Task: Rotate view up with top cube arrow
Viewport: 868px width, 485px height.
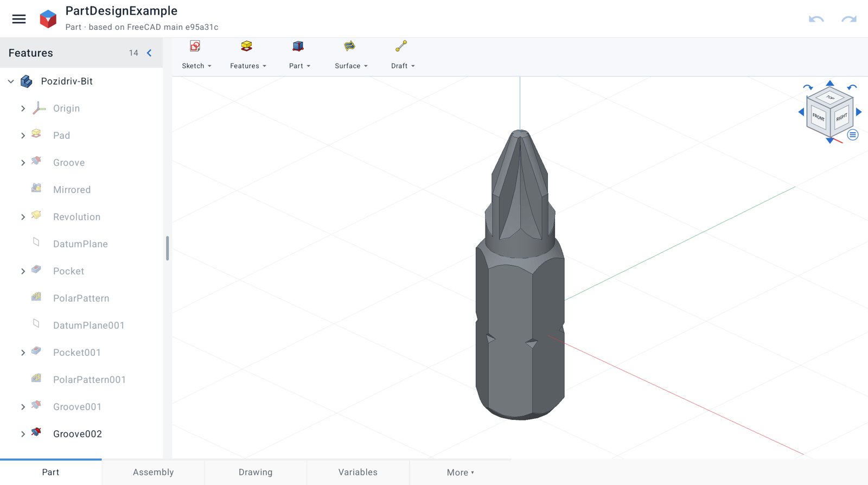Action: [830, 83]
